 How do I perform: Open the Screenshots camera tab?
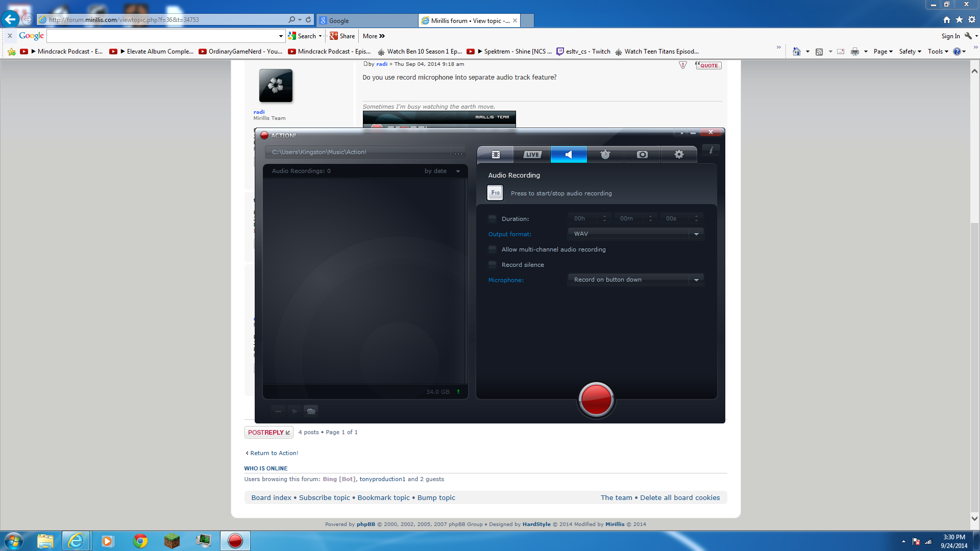(x=642, y=154)
